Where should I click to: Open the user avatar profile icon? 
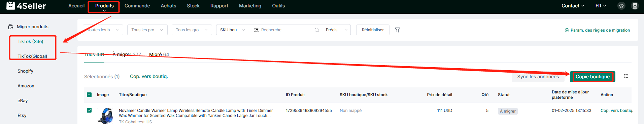(x=635, y=6)
